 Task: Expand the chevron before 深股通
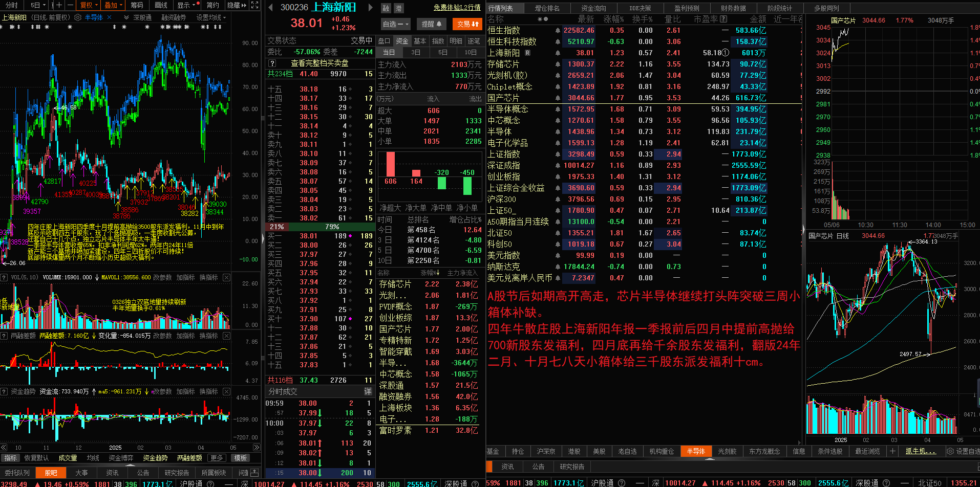pyautogui.click(x=126, y=17)
